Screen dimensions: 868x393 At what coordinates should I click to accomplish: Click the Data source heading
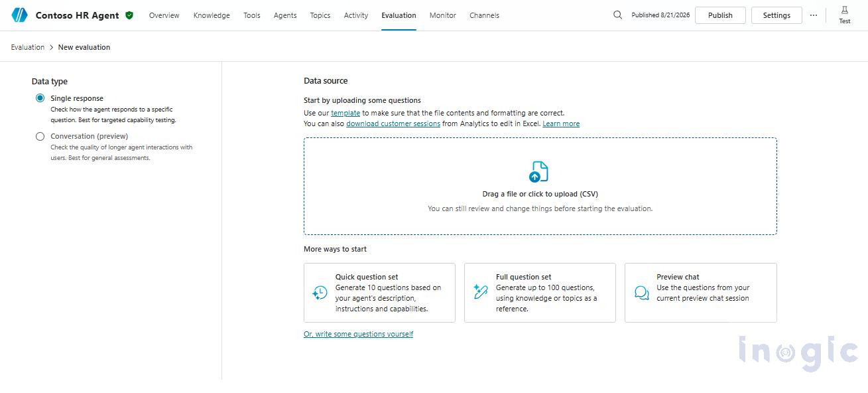326,81
